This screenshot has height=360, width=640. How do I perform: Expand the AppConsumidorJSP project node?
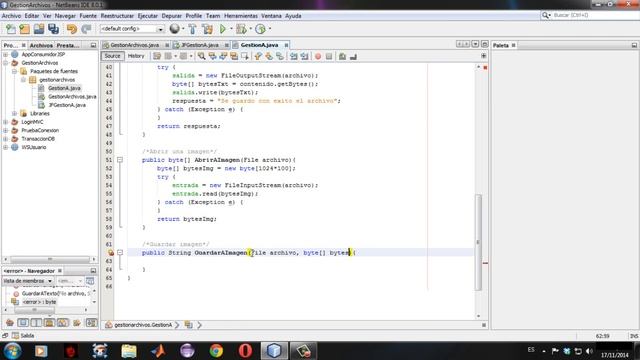(6, 54)
